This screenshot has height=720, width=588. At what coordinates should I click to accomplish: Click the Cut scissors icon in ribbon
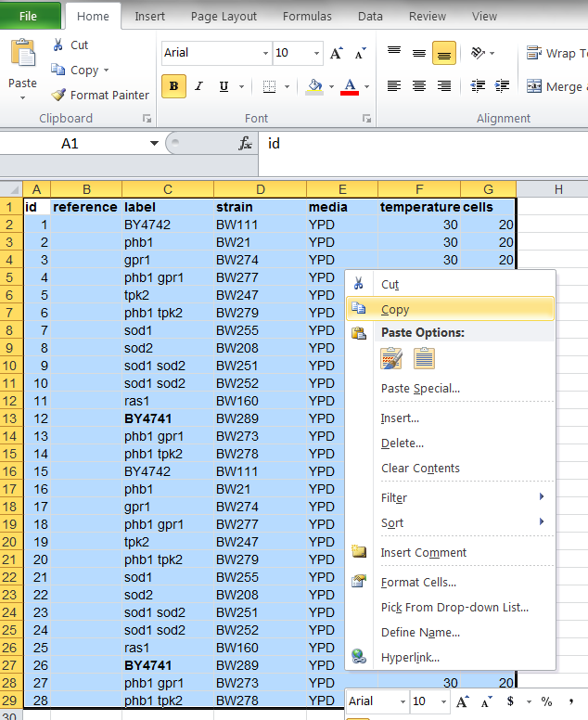coord(58,45)
